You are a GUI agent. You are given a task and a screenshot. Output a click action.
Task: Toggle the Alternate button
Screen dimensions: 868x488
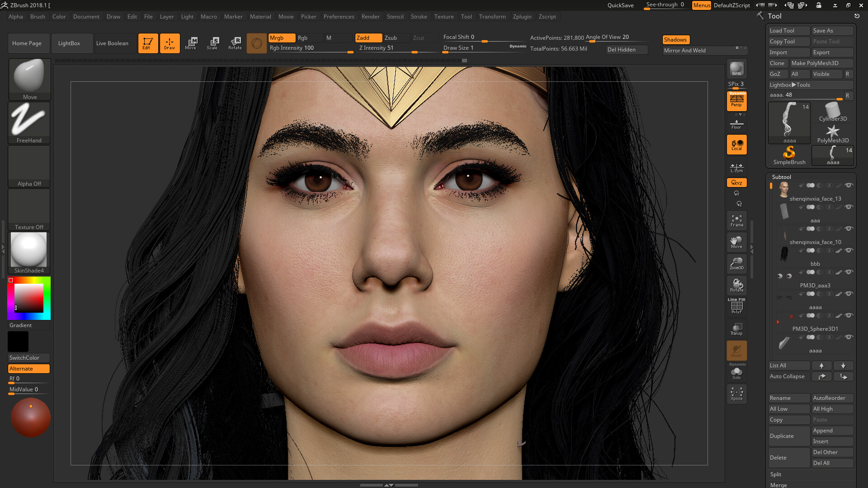pyautogui.click(x=29, y=369)
